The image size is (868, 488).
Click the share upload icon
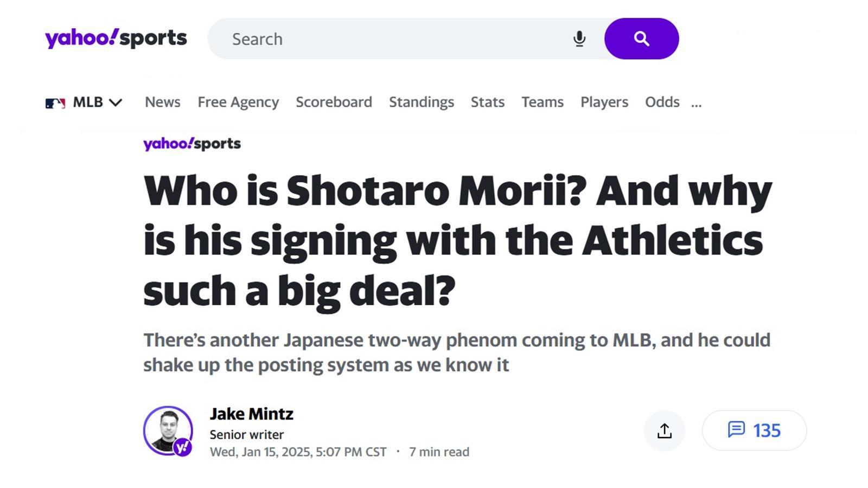665,431
